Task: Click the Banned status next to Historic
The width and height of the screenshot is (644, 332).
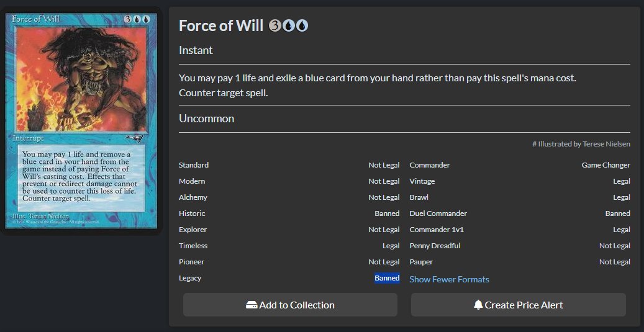Action: pos(387,213)
